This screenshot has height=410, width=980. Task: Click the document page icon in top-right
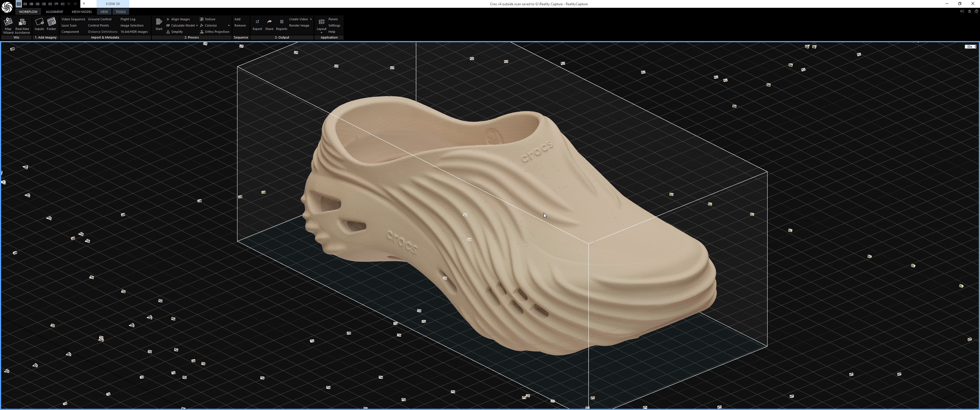pos(969,11)
